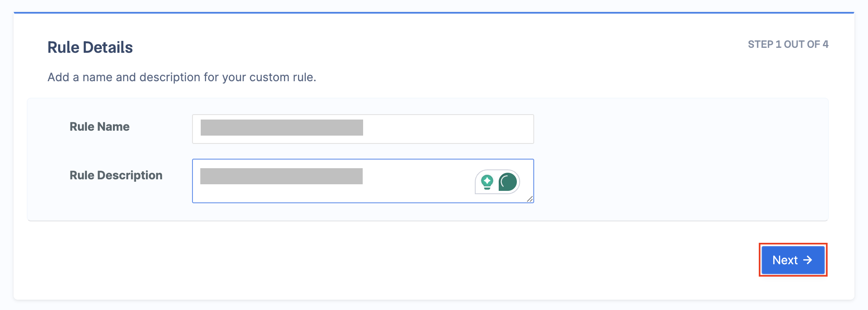Screen dimensions: 868x310
Task: Focus the Rule Name input field
Action: 363,129
